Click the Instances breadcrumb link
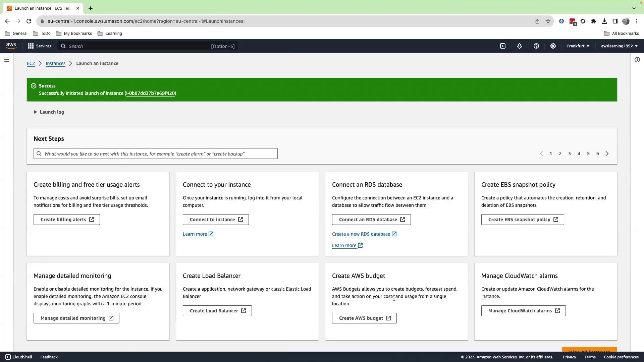 point(55,63)
